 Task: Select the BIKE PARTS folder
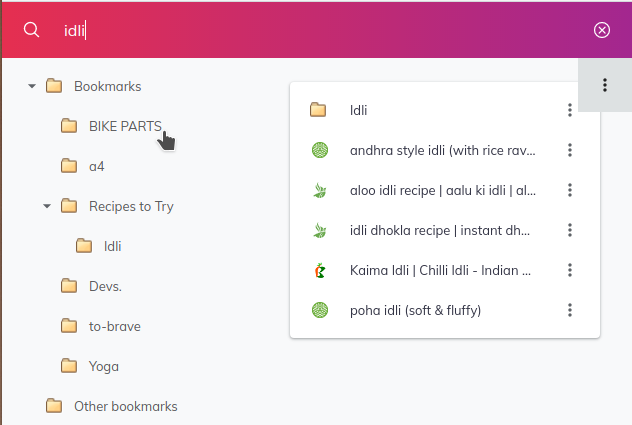point(124,126)
